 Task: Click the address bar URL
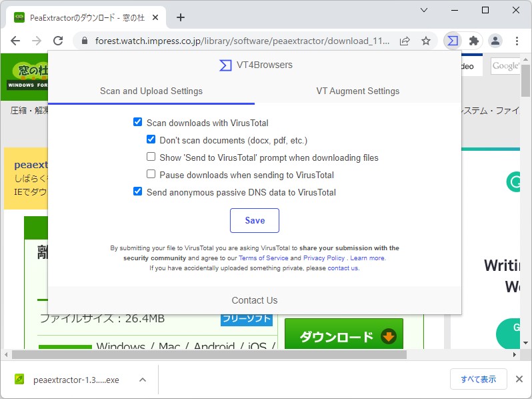click(x=242, y=41)
